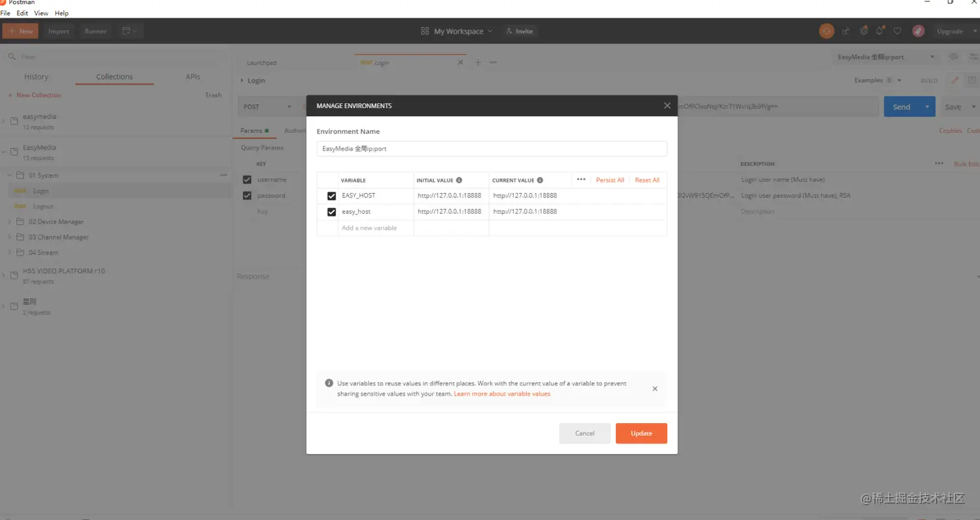Open the settings gear in the header

coord(863,31)
